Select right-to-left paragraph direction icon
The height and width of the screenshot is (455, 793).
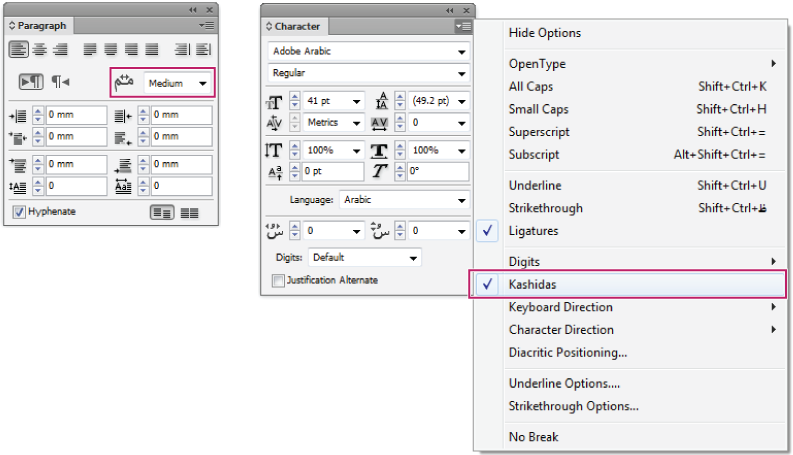61,82
